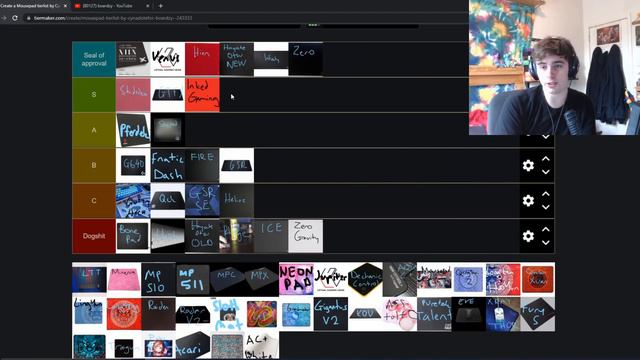
Task: Select the Helire tile in C tier
Action: [237, 201]
